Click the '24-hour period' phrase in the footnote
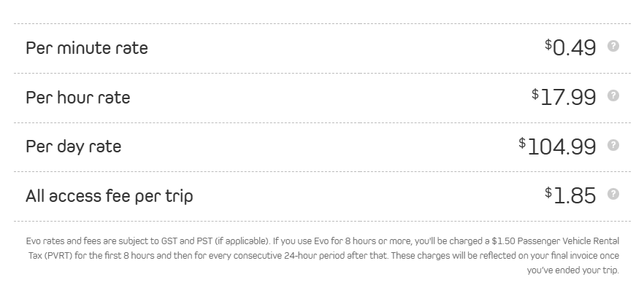 [314, 256]
